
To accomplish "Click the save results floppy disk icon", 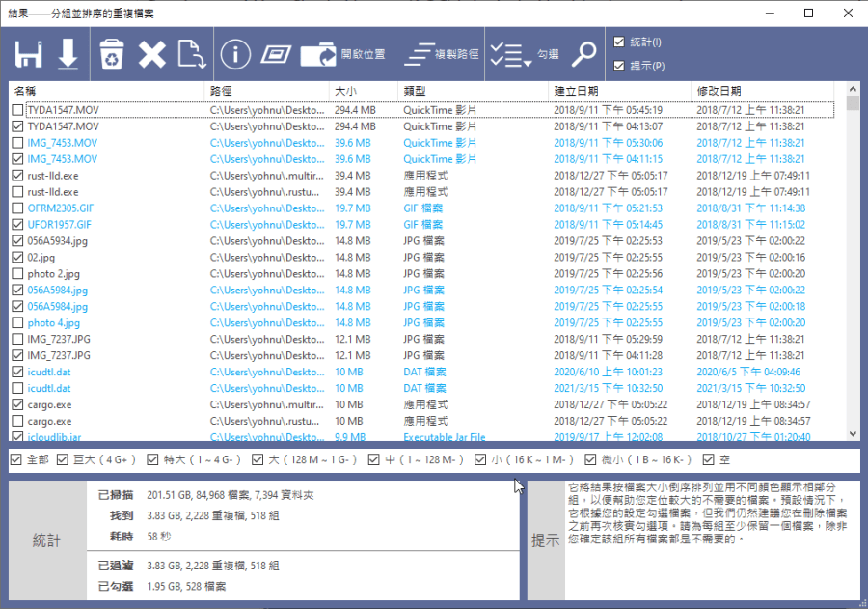I will point(29,55).
